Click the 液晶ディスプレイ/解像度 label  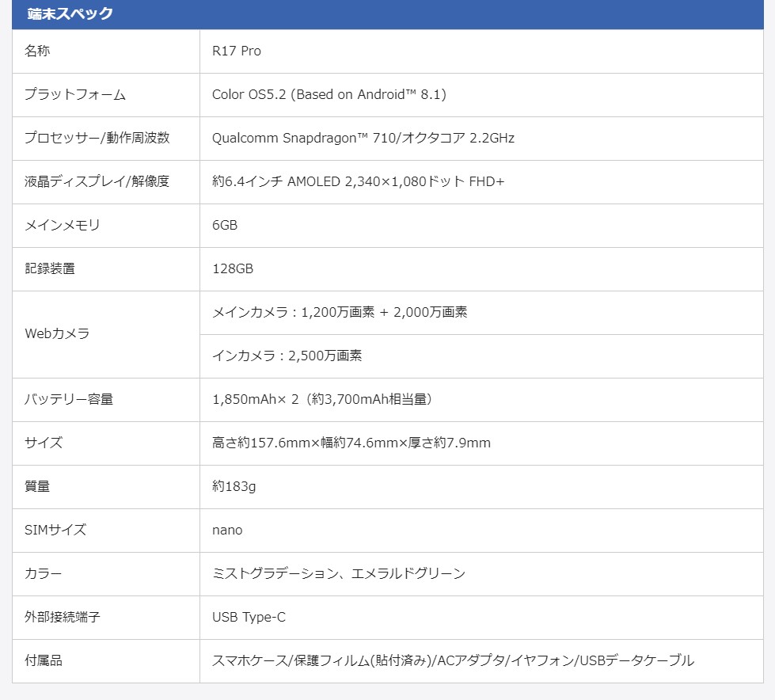click(x=97, y=181)
